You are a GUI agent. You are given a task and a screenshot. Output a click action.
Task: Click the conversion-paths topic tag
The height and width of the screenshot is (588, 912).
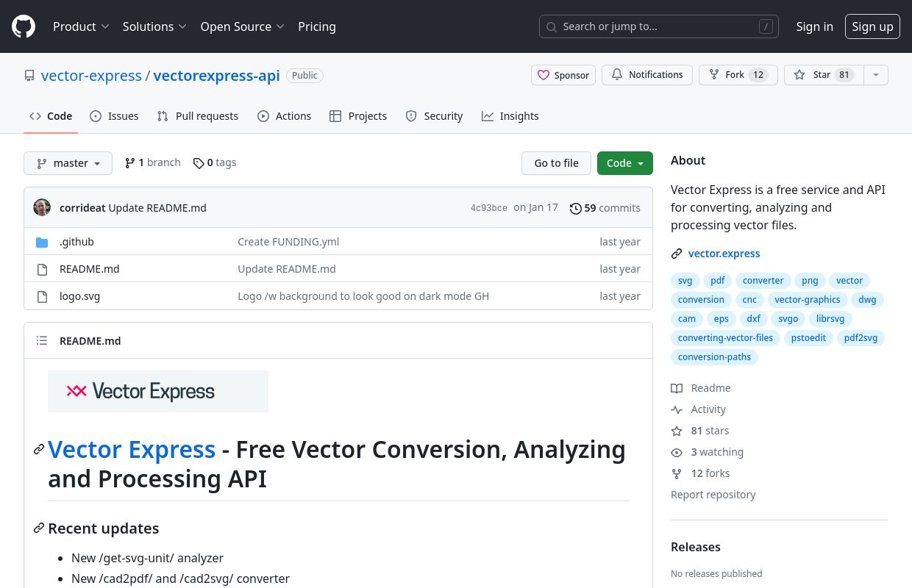tap(714, 357)
